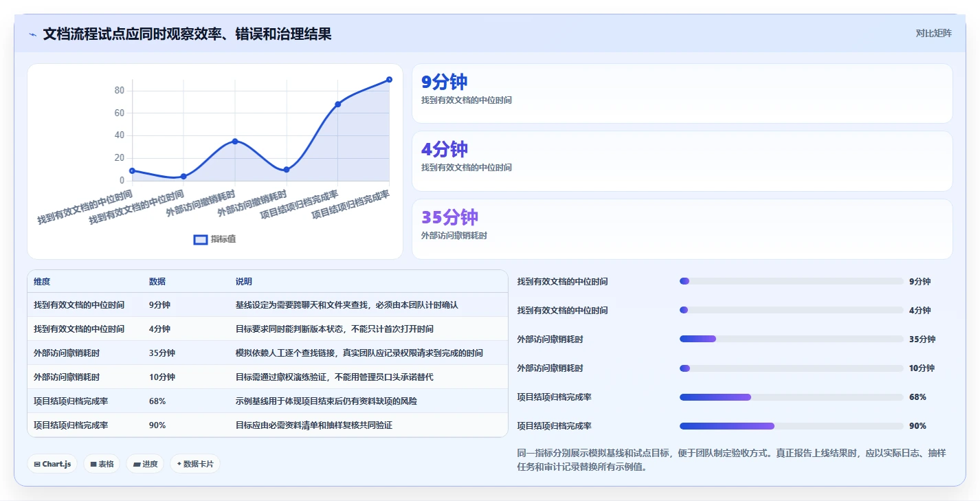This screenshot has width=980, height=501.
Task: Click the 10分钟 cell in the table
Action: [x=162, y=377]
